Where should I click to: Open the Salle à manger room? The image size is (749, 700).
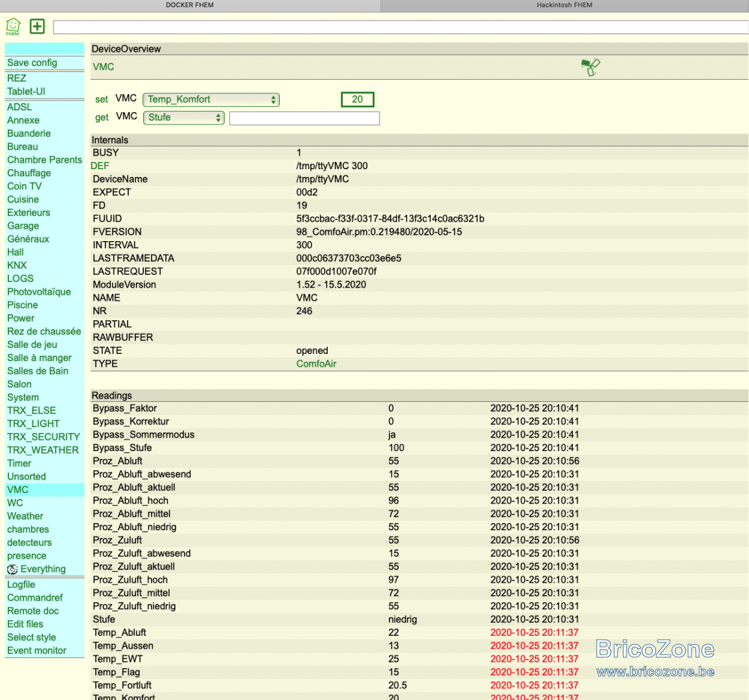(x=39, y=358)
